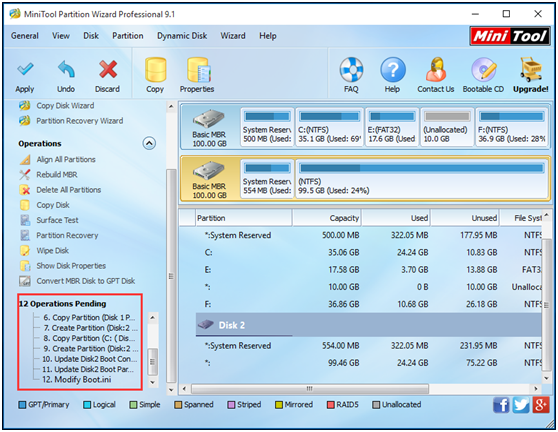Select pending operation 8. Copy Partition
The image size is (558, 432).
[89, 338]
